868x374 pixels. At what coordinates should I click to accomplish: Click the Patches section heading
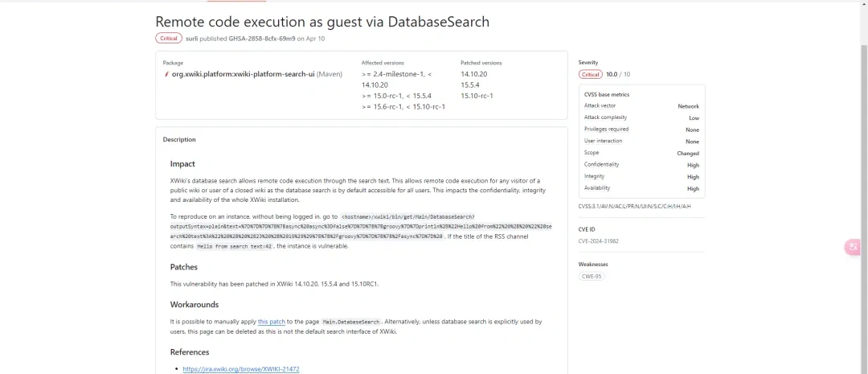click(184, 267)
